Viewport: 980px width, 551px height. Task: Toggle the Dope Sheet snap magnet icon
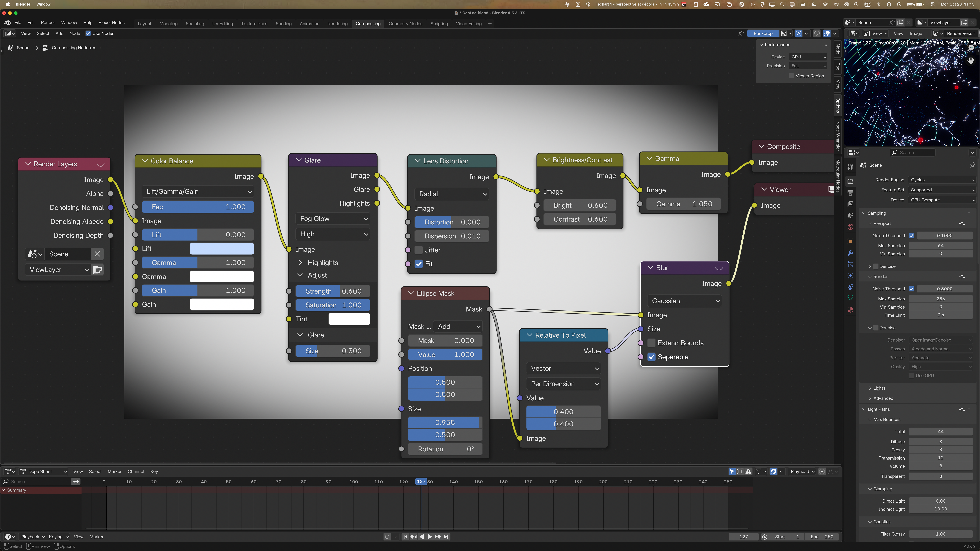click(773, 472)
